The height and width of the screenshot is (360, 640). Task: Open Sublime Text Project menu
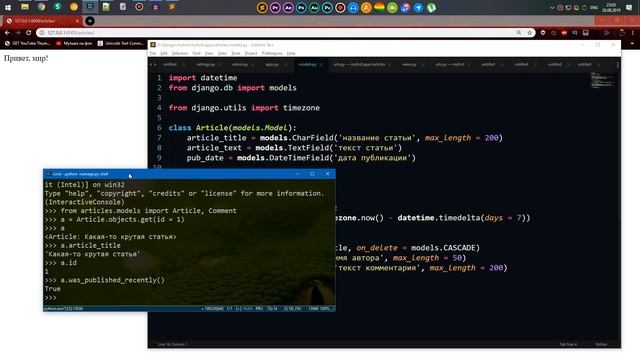251,53
